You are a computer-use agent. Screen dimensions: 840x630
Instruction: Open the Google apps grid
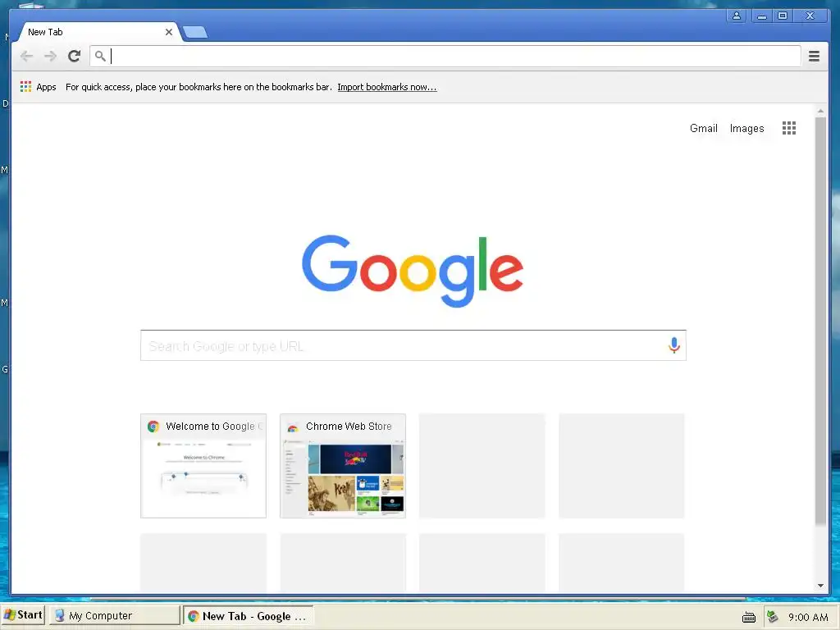pos(788,128)
